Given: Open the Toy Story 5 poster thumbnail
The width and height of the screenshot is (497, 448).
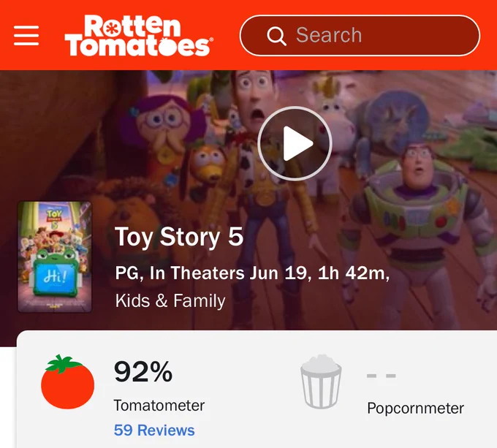Looking at the screenshot, I should pyautogui.click(x=55, y=257).
